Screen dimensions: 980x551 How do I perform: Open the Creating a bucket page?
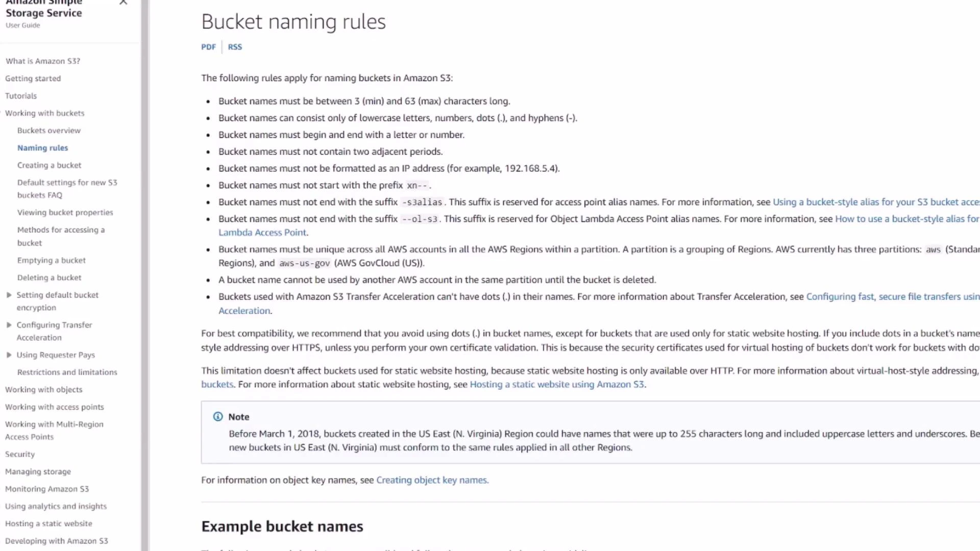coord(49,165)
